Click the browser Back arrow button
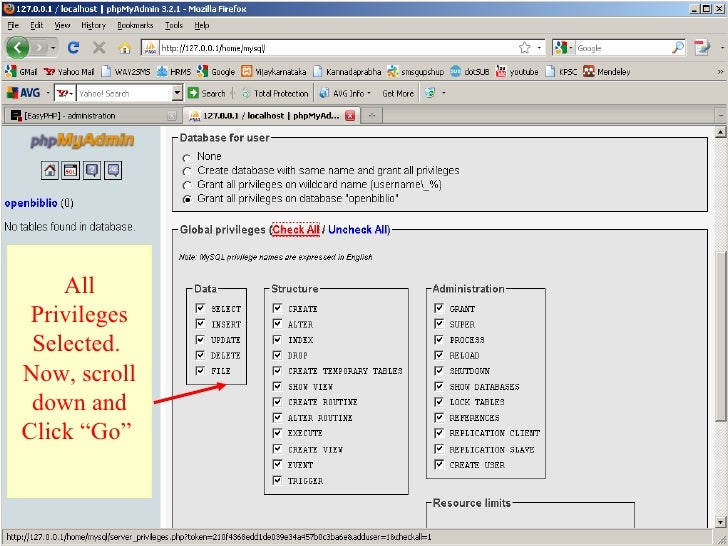The width and height of the screenshot is (728, 546). pos(18,47)
